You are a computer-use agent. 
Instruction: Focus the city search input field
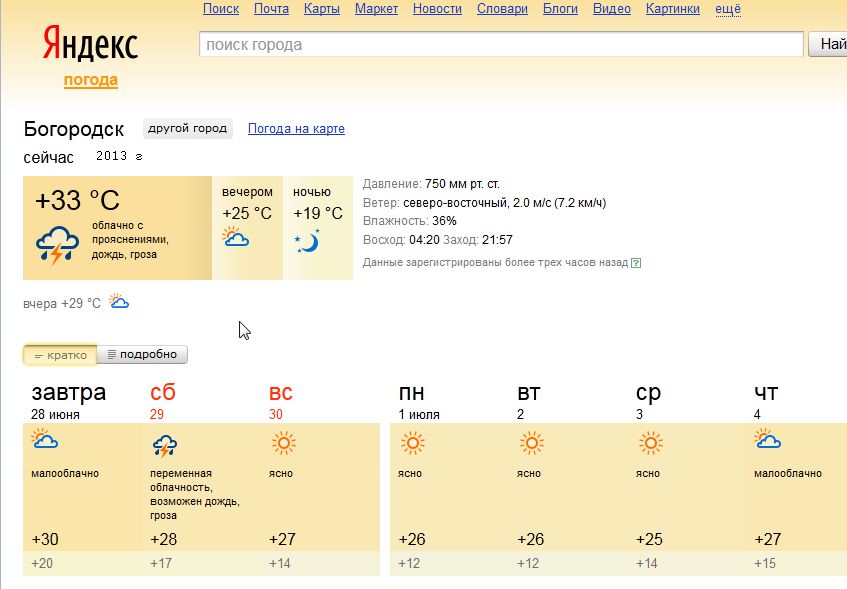(x=500, y=45)
